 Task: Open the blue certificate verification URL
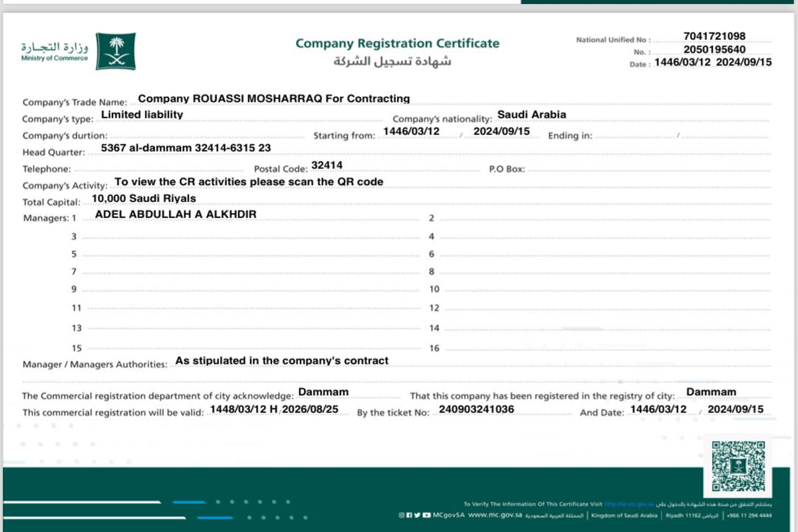[630, 504]
